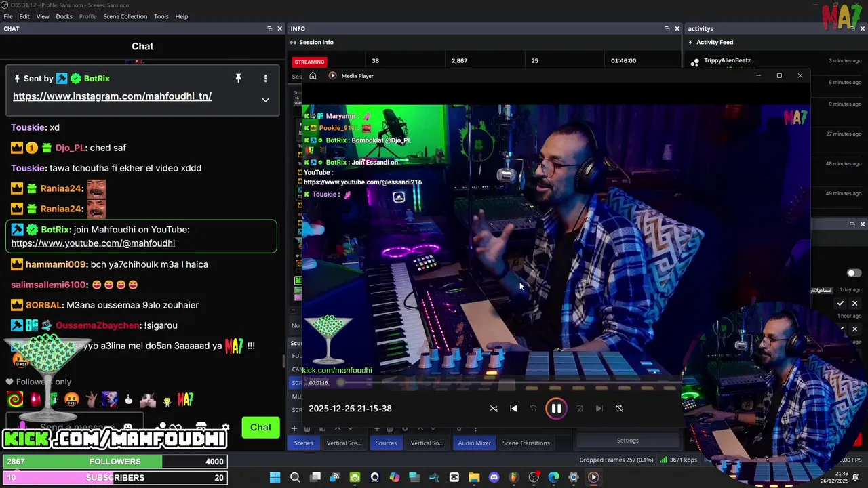The image size is (868, 488).
Task: Close the CHAT dock panel
Action: pyautogui.click(x=279, y=28)
